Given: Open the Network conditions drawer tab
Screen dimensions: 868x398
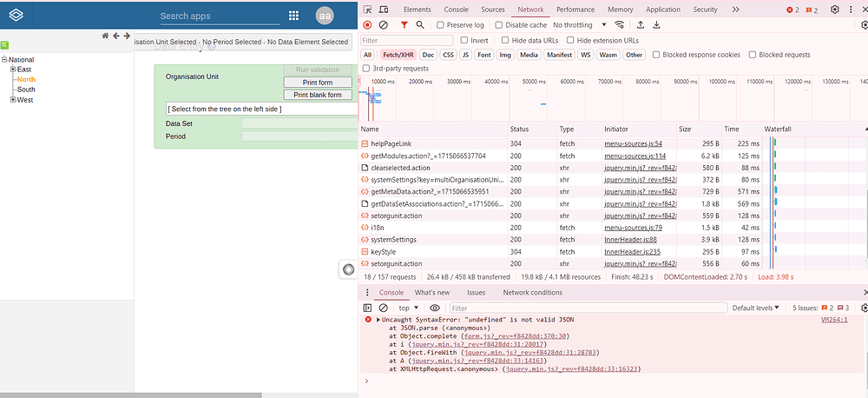Looking at the screenshot, I should (x=533, y=293).
